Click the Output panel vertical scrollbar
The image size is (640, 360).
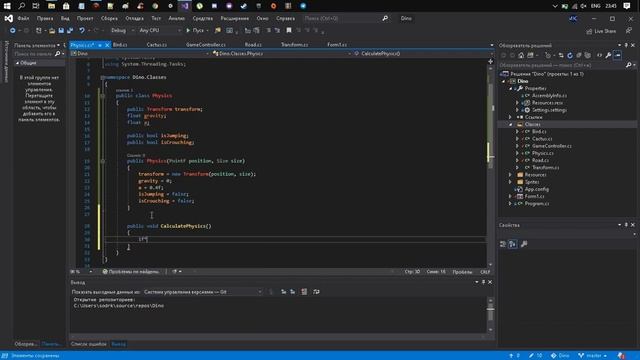point(490,314)
